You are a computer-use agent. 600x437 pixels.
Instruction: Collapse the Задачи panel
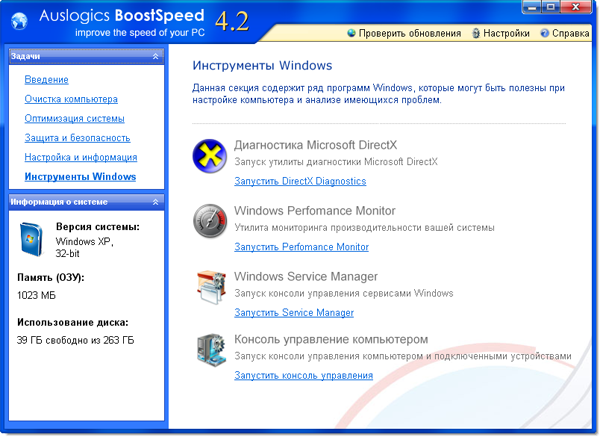(x=155, y=56)
